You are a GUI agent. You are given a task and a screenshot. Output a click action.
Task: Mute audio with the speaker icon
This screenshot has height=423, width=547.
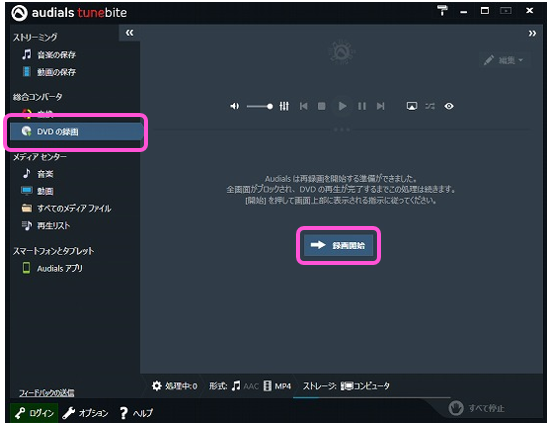(x=235, y=106)
